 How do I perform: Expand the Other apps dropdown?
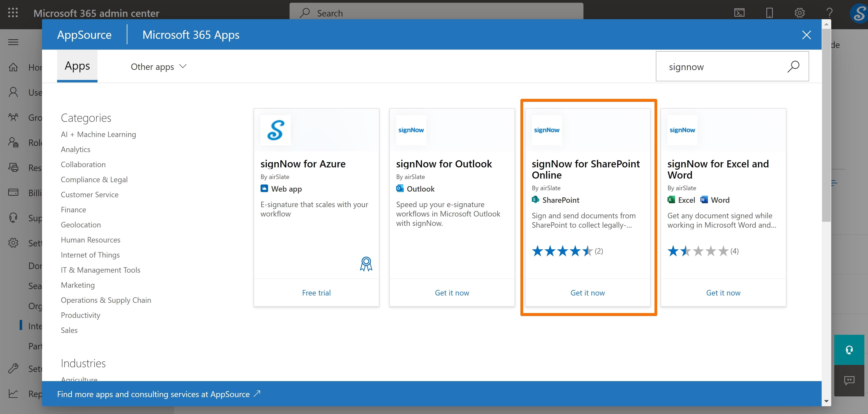[158, 67]
